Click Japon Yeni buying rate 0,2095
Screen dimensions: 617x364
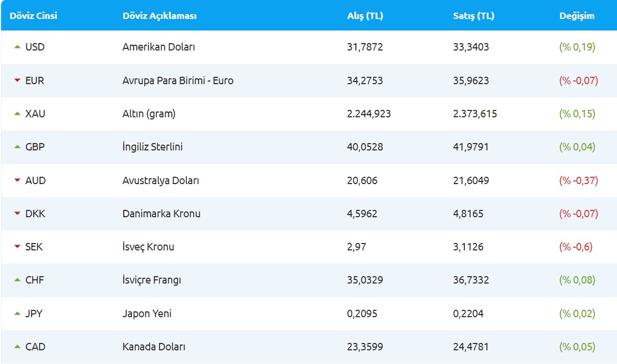362,314
